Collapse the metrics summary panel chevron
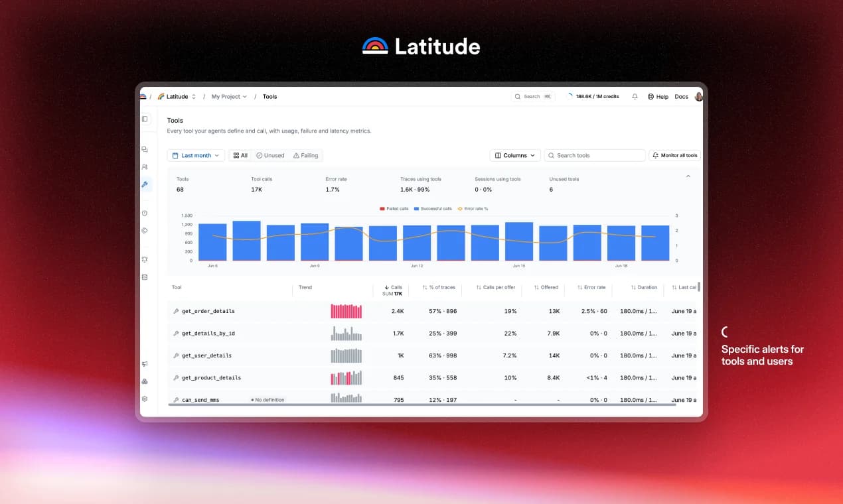This screenshot has width=843, height=504. (x=688, y=176)
